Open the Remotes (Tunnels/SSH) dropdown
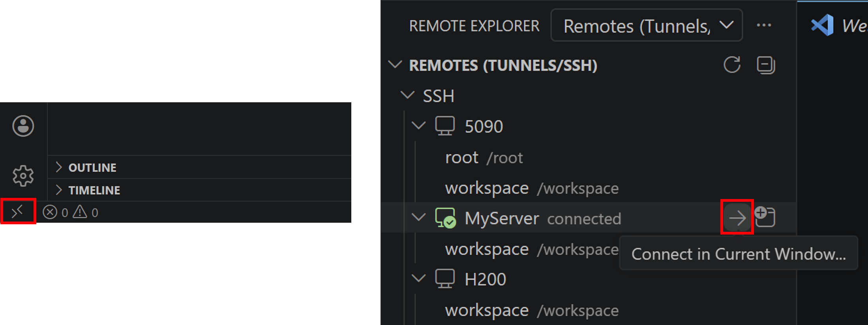The width and height of the screenshot is (868, 325). point(647,26)
